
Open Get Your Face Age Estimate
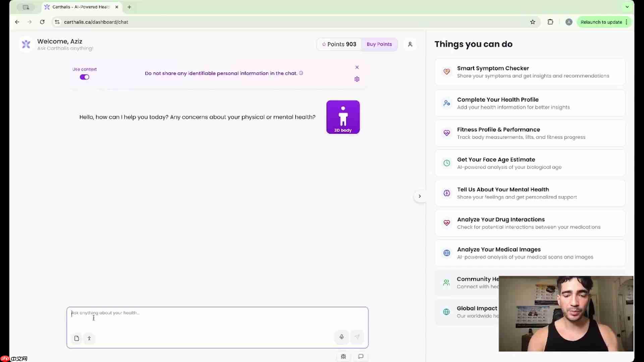point(530,163)
